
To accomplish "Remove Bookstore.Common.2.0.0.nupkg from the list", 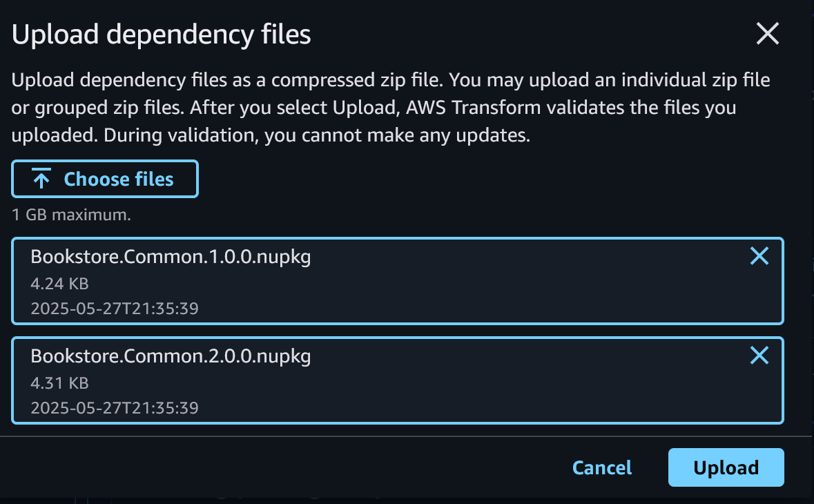I will tap(759, 355).
